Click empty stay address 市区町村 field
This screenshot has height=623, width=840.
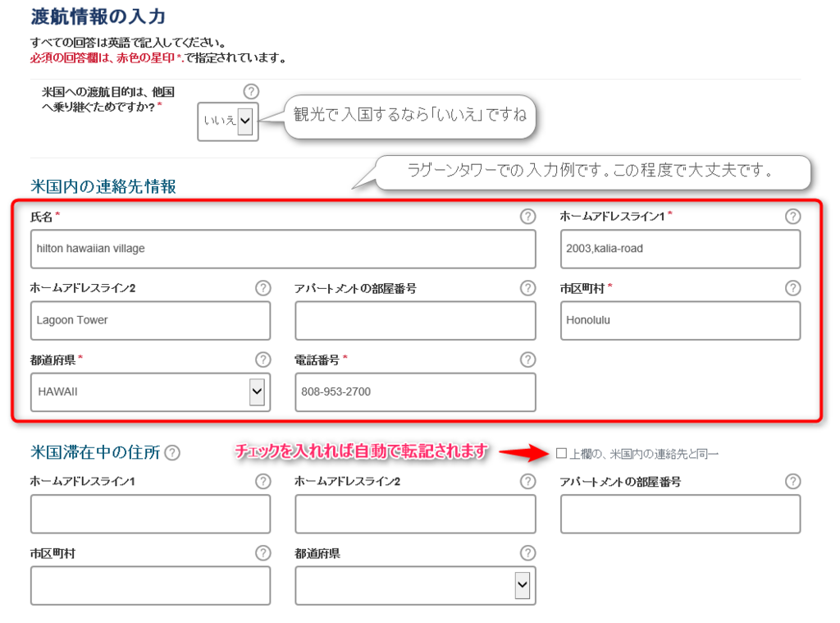tap(151, 585)
